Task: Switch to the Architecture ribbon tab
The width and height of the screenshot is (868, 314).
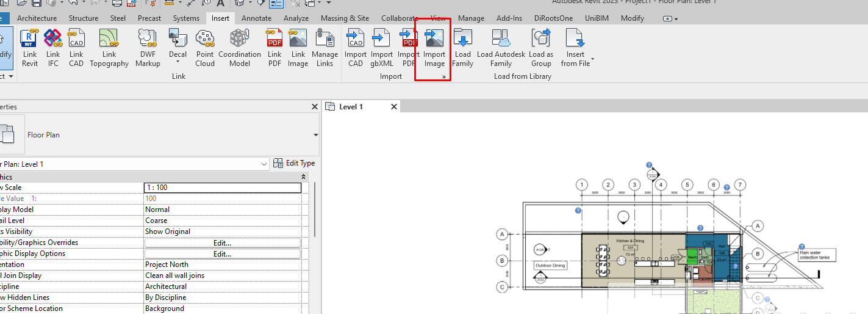Action: (37, 18)
